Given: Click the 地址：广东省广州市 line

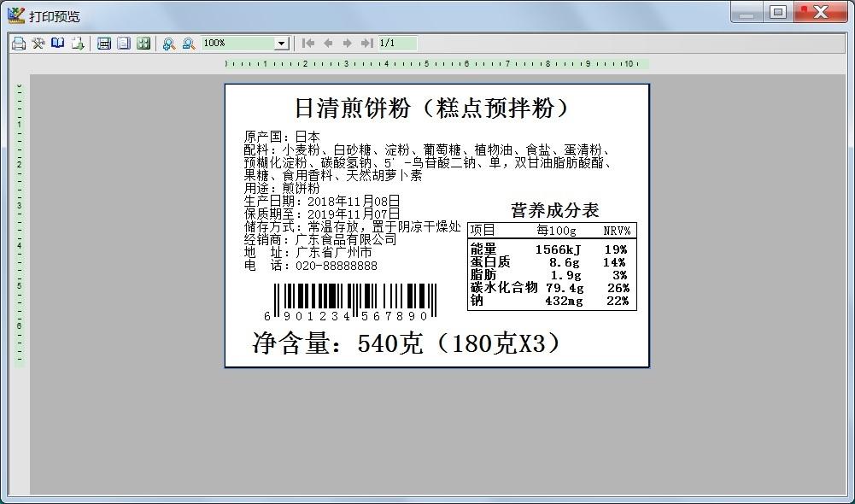Looking at the screenshot, I should coord(307,253).
